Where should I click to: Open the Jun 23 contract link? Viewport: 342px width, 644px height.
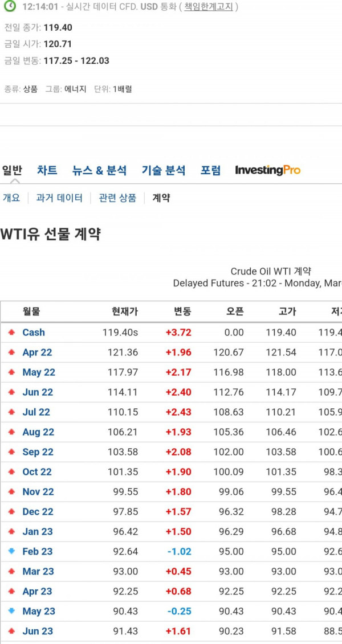[x=38, y=631]
